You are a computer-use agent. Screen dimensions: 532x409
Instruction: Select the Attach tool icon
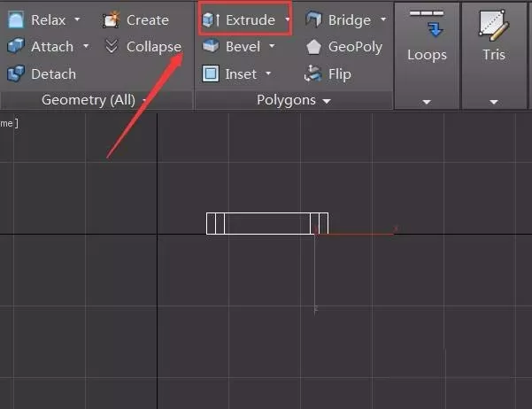point(16,46)
